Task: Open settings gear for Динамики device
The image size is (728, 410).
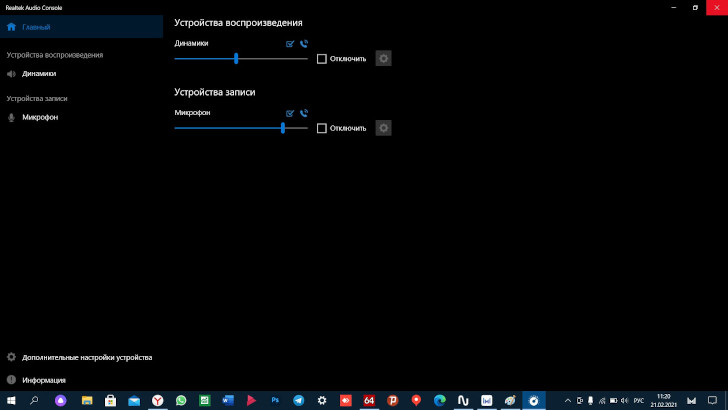Action: click(x=383, y=58)
